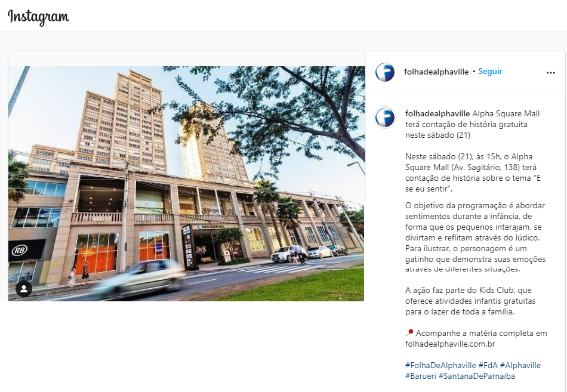Open folhadealphaville username in caption
567x392 pixels.
(x=437, y=113)
